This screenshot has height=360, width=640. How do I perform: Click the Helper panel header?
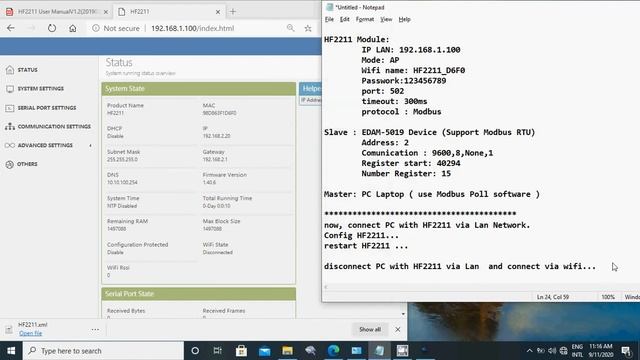[310, 89]
